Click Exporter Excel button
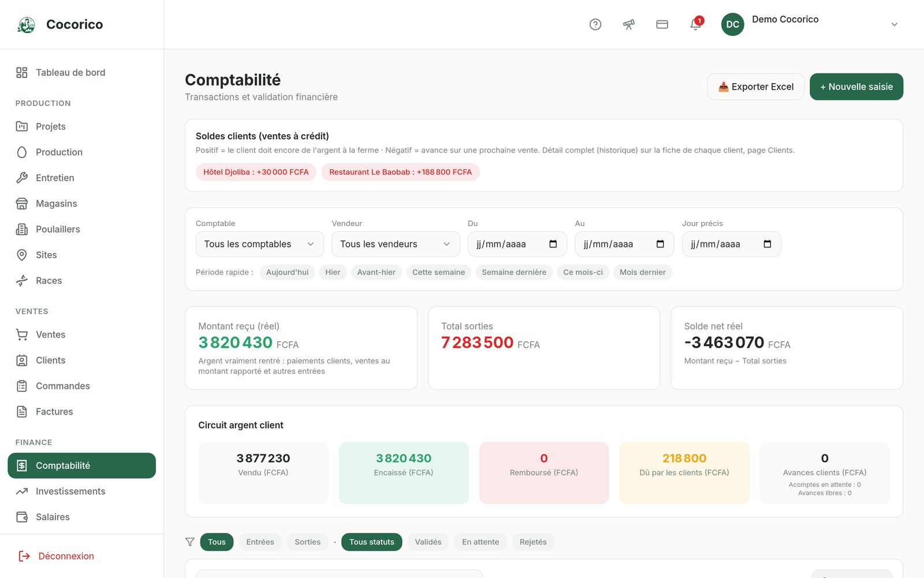This screenshot has width=924, height=578. [756, 87]
